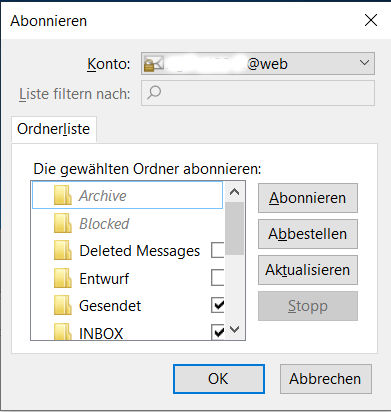Click the Abbestellen button
Image resolution: width=391 pixels, height=412 pixels.
tap(308, 234)
